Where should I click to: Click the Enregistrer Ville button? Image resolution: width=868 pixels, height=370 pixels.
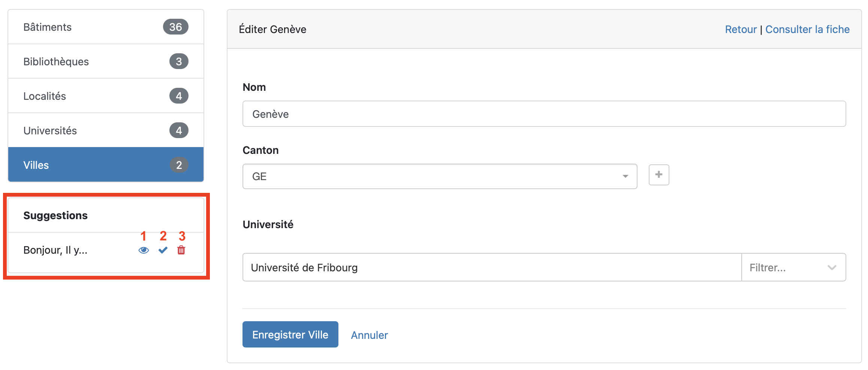point(290,335)
